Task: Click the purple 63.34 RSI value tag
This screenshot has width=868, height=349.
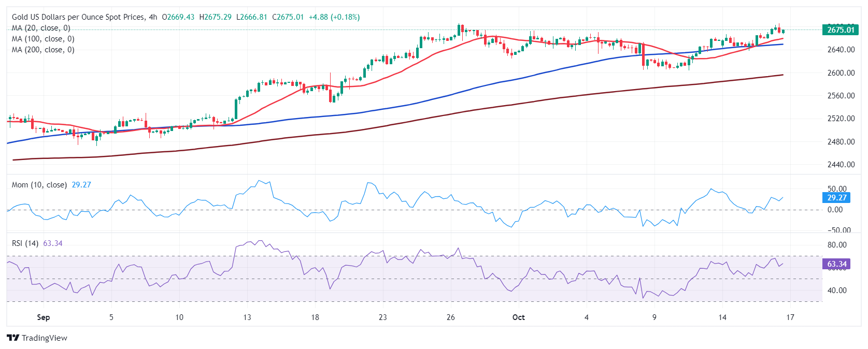Action: point(836,264)
